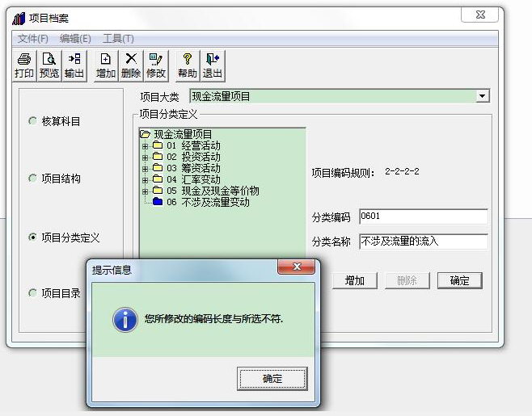Click the 项目大类 combo box showing 现金流量项目
The width and height of the screenshot is (532, 416).
point(340,96)
